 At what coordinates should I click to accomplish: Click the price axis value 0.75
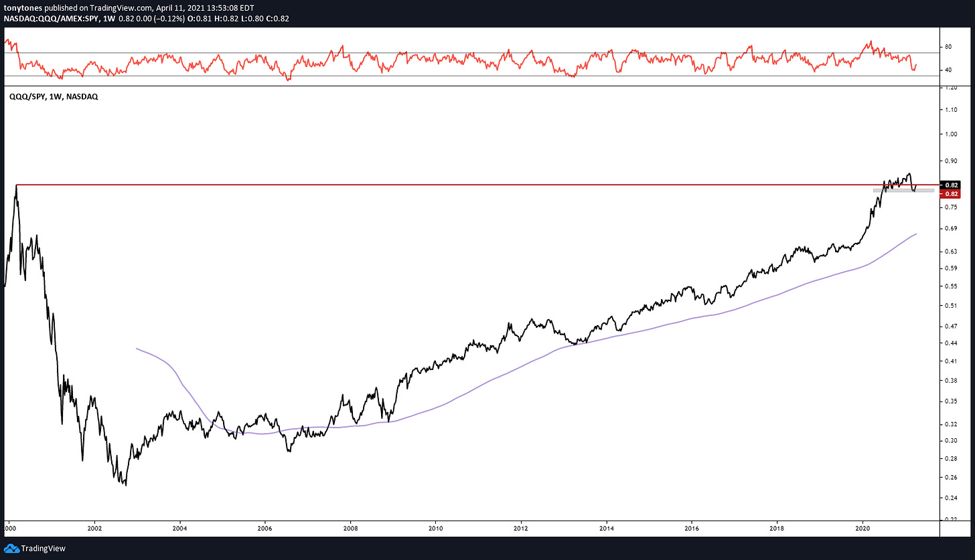950,207
